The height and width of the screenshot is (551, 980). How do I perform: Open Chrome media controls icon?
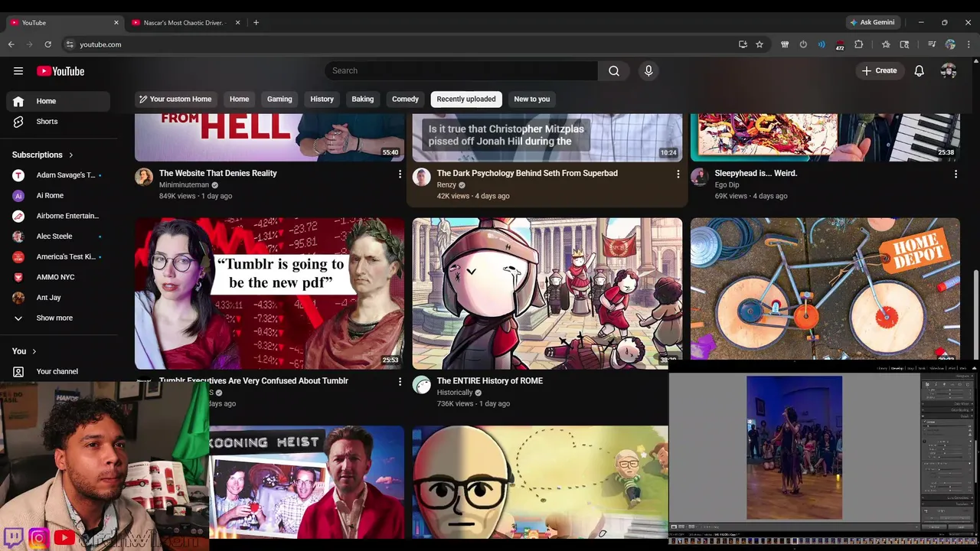pos(932,44)
